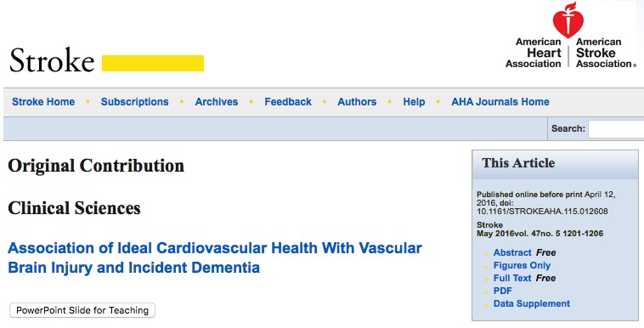644x328 pixels.
Task: Click the This Article panel header
Action: click(555, 164)
